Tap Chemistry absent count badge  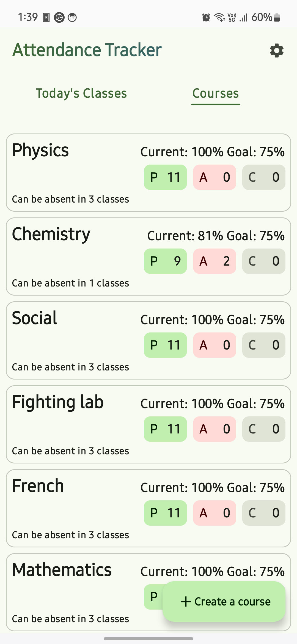(215, 261)
